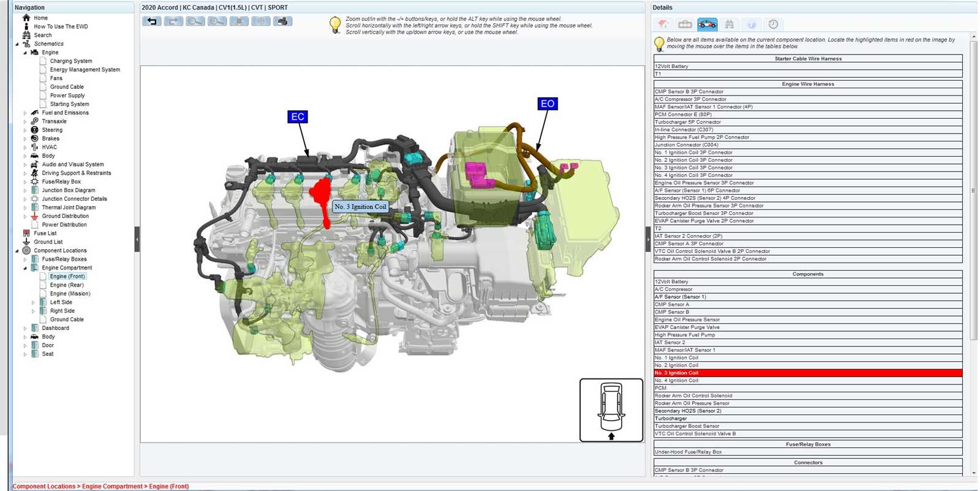Screen dimensions: 980x491
Task: Click the Details panel vertical scrollbar
Action: [974, 190]
